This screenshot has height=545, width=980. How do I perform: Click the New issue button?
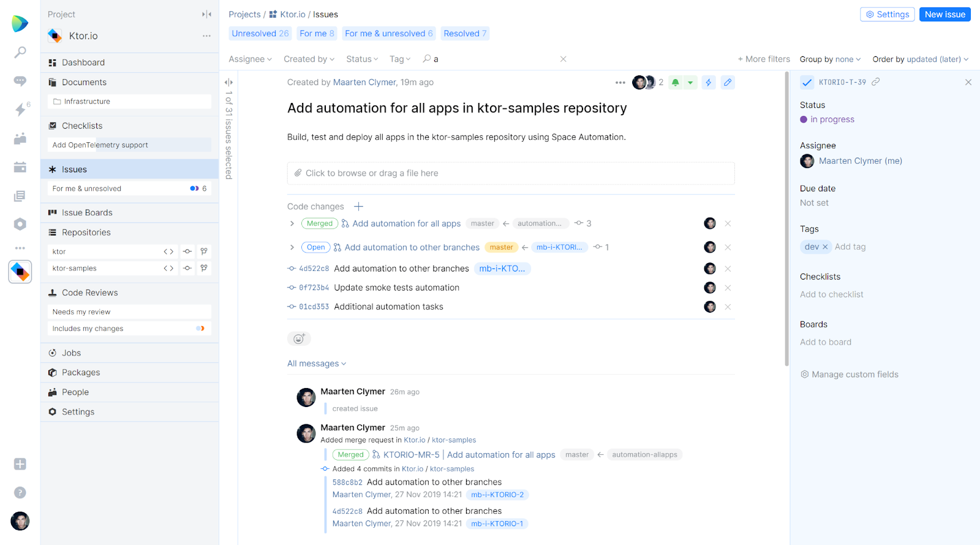tap(944, 14)
